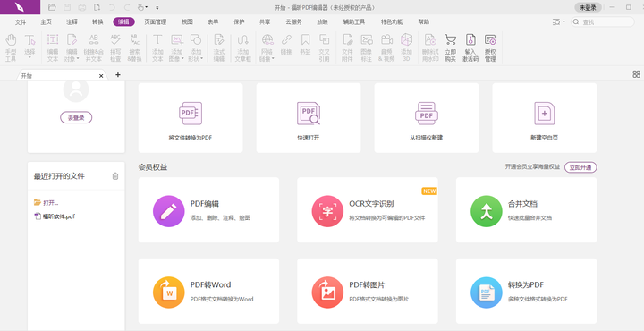Viewport: 644px width, 331px height.
Task: Switch to the 保护 ribbon tab
Action: [239, 21]
